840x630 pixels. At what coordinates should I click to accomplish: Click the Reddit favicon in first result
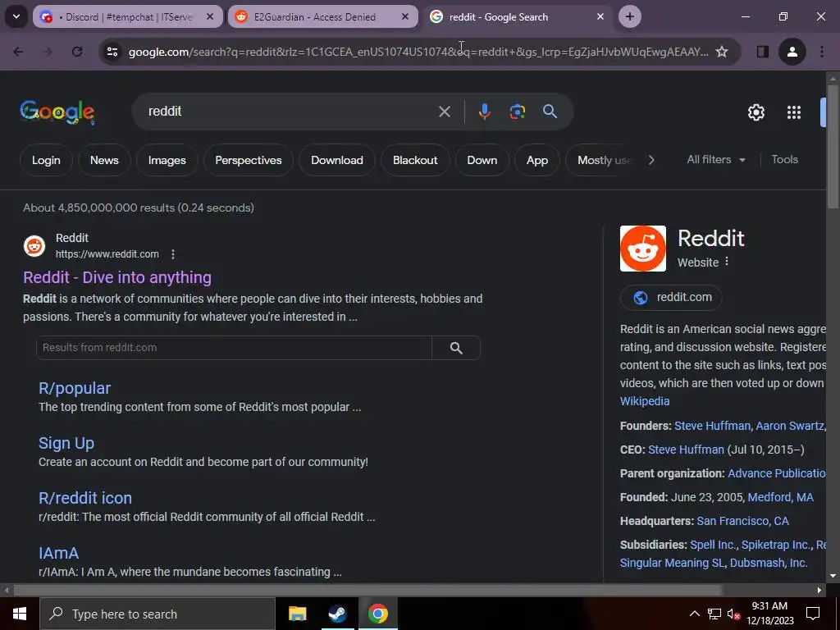click(x=34, y=246)
